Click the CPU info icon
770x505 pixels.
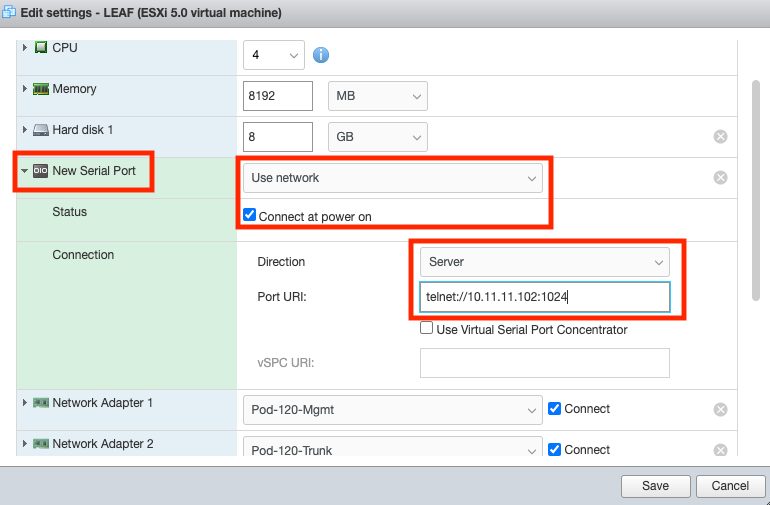pyautogui.click(x=321, y=55)
